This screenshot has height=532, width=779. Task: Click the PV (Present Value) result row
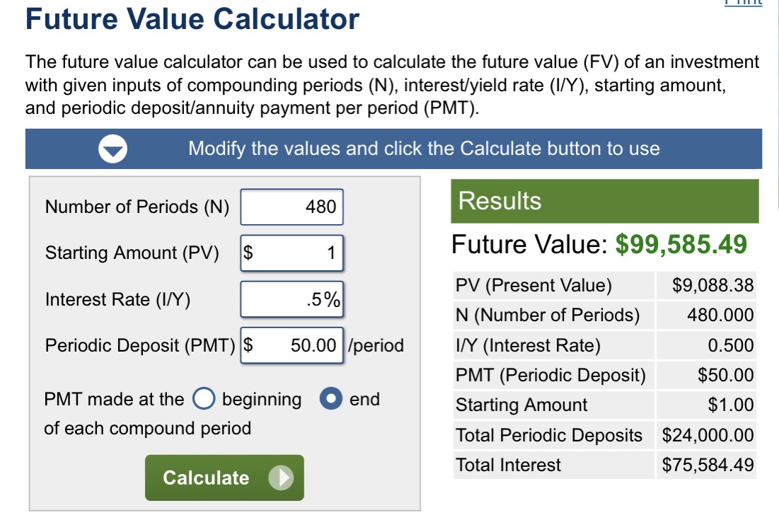pyautogui.click(x=604, y=286)
